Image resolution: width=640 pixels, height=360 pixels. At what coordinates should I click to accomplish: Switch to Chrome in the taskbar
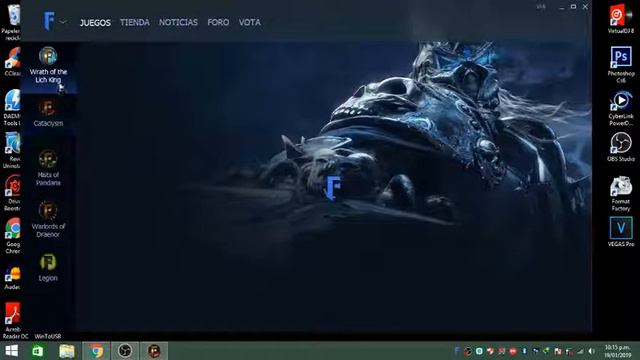coord(96,351)
